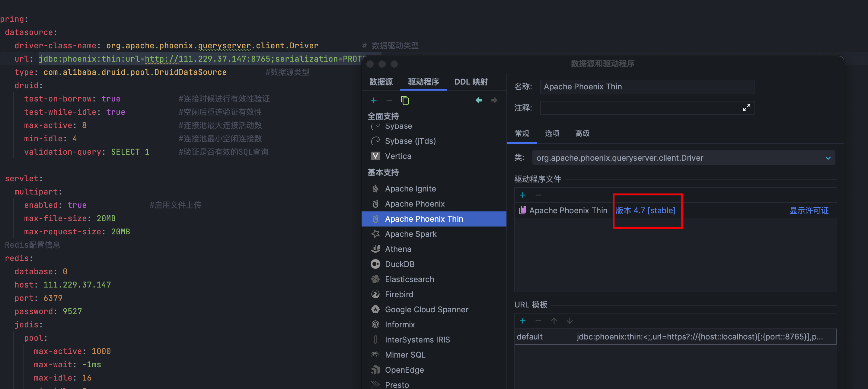This screenshot has height=389, width=868.
Task: Go forward with right arrow
Action: pos(494,101)
